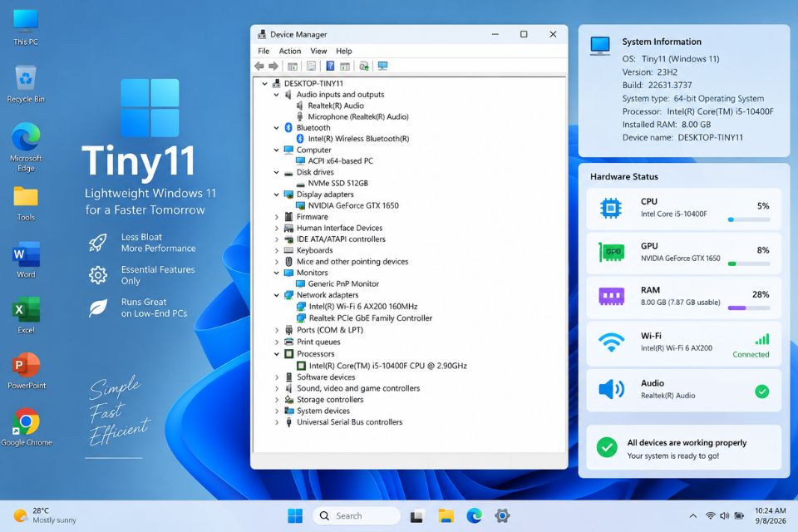Select Microphone (Realtek(R) Audio) entry
Screen dimensions: 798x532
click(x=358, y=116)
